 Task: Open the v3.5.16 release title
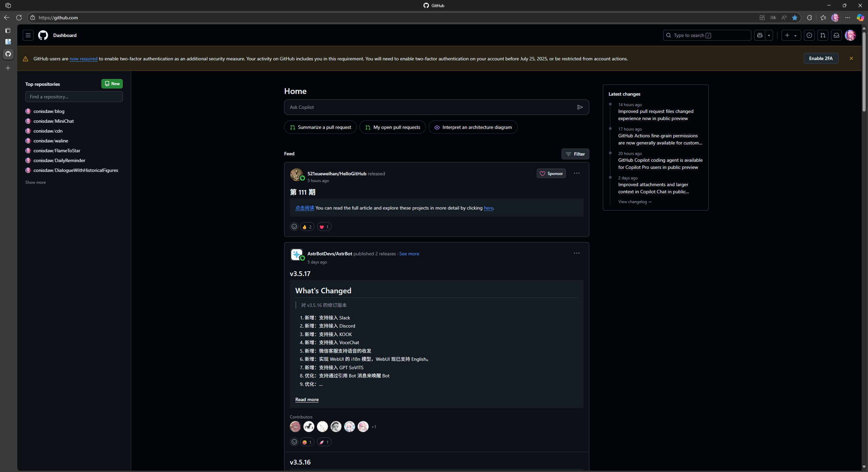[x=300, y=462]
